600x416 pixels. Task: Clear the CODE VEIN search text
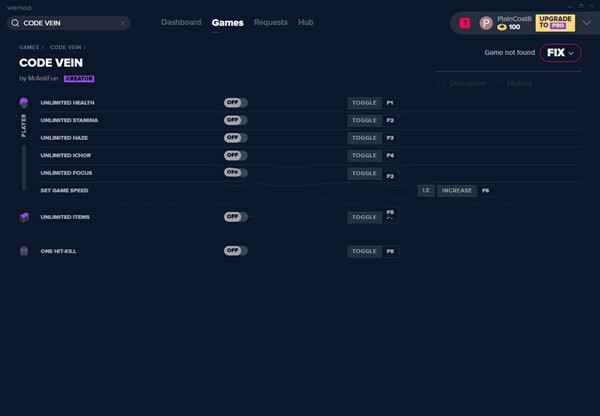click(x=122, y=23)
